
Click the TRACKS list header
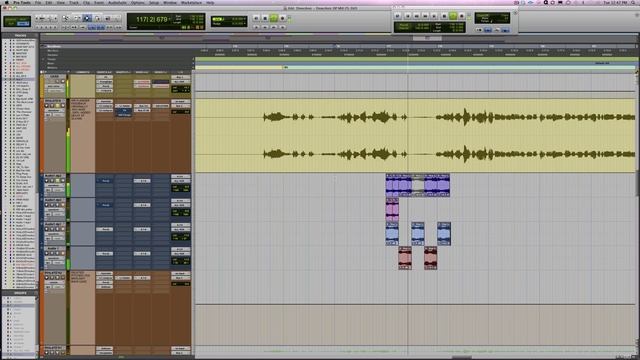pos(20,36)
